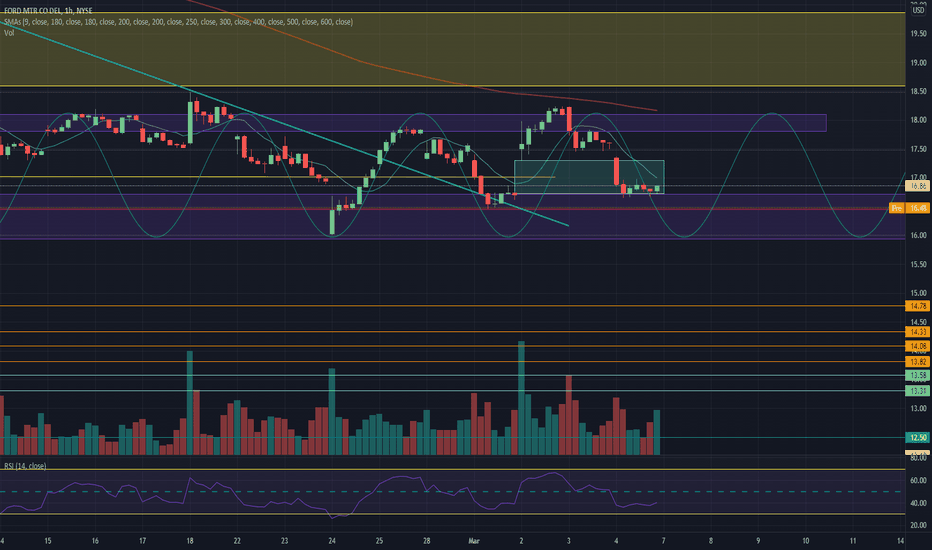Click date 18 on time axis

(190, 541)
